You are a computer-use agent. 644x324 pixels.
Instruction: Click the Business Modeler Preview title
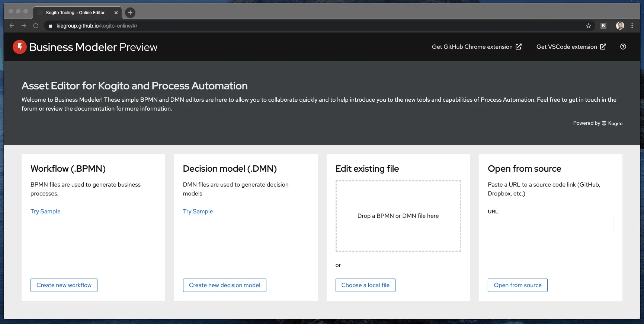coord(93,47)
